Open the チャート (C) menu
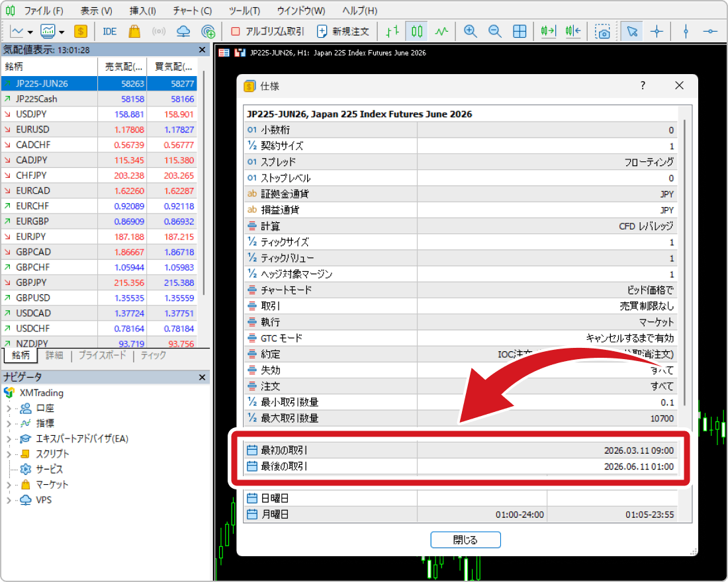728x582 pixels. (192, 11)
